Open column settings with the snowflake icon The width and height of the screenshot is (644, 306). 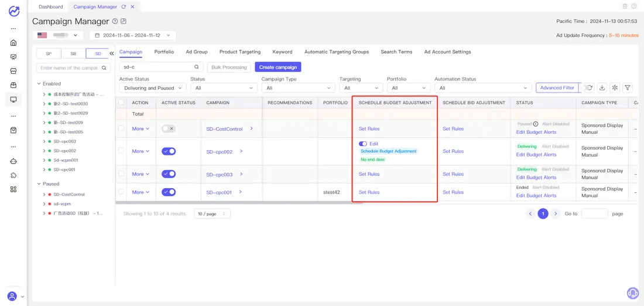(x=614, y=87)
